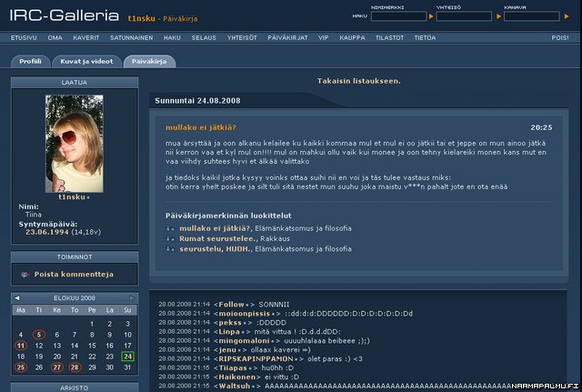
Task: Click icon next to 'seurustelu, HUOH.' entry
Action: (170, 249)
